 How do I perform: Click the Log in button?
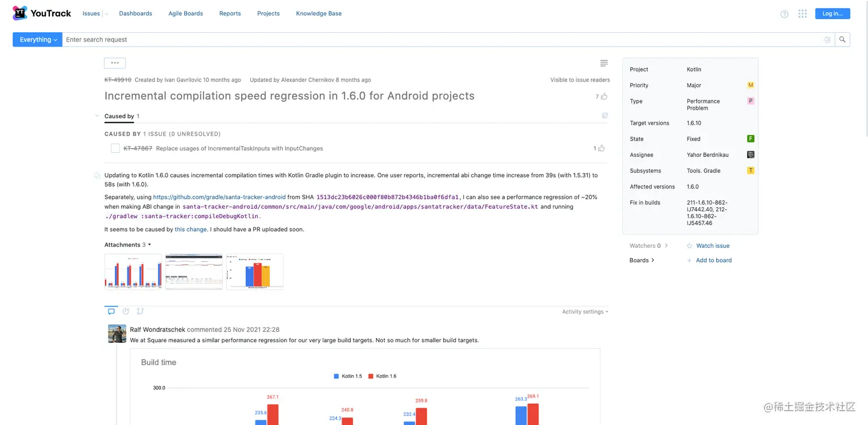832,14
